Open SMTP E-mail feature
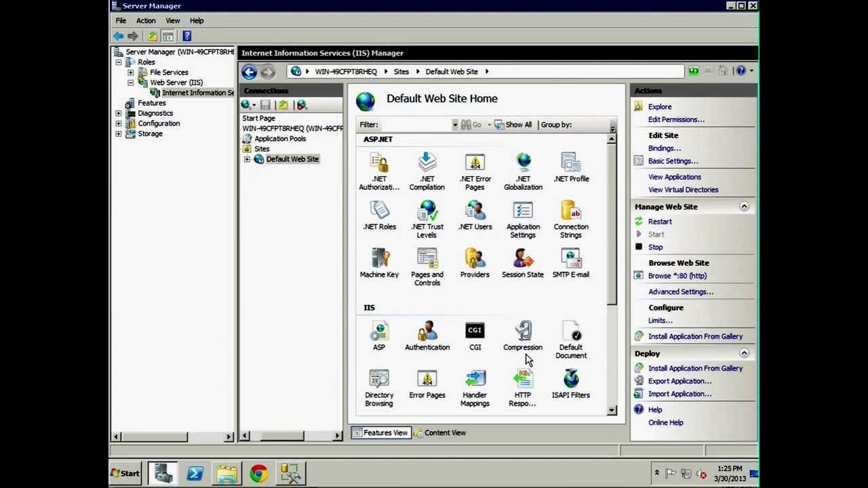Screen dimensions: 868x488 (x=571, y=264)
